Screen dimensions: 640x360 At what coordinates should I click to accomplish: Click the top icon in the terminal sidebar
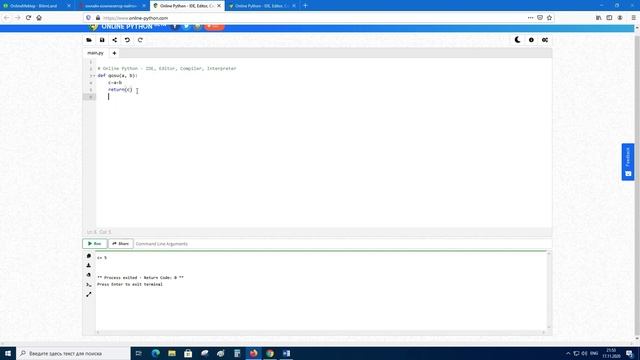click(89, 256)
